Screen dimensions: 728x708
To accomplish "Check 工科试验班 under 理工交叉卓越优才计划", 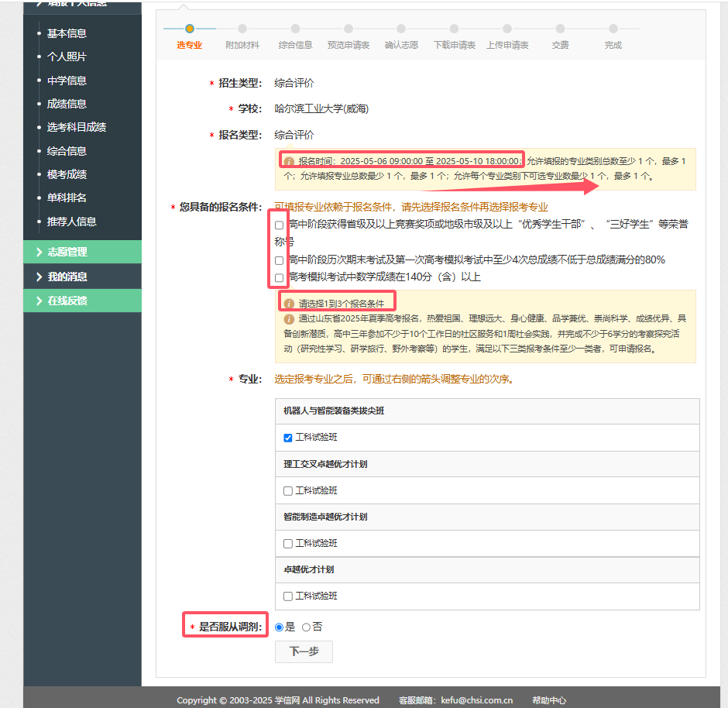I will click(288, 491).
